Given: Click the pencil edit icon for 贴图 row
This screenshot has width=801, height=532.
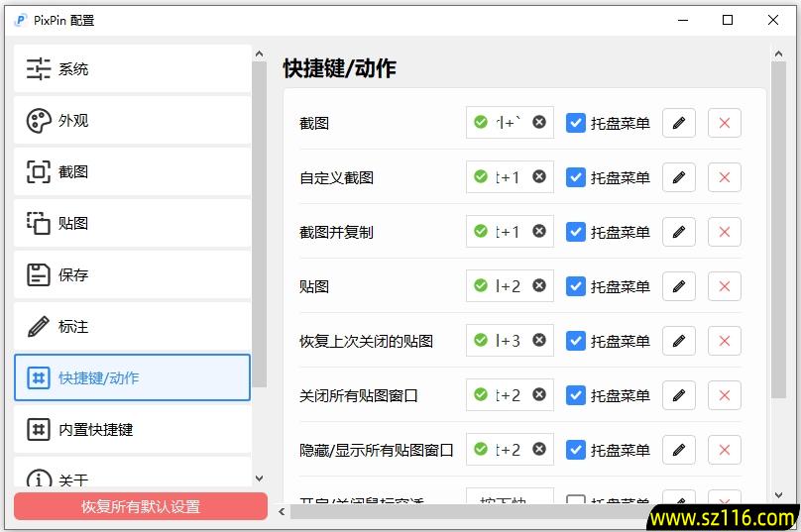Looking at the screenshot, I should 678,286.
